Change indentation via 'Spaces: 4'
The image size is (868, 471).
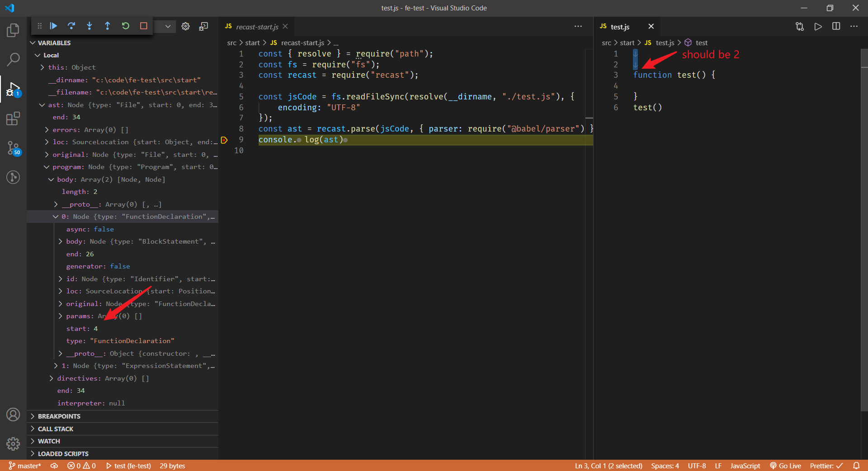click(665, 466)
